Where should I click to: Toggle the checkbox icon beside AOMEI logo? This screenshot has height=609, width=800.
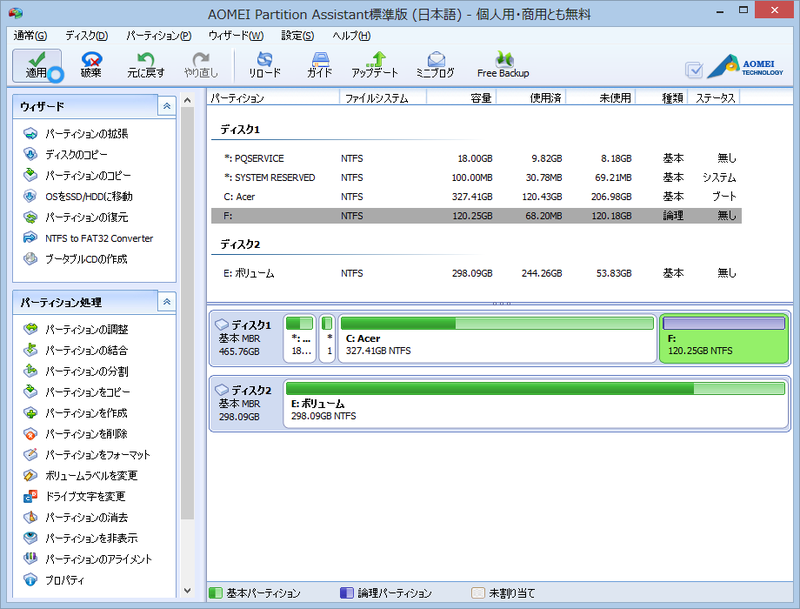694,70
